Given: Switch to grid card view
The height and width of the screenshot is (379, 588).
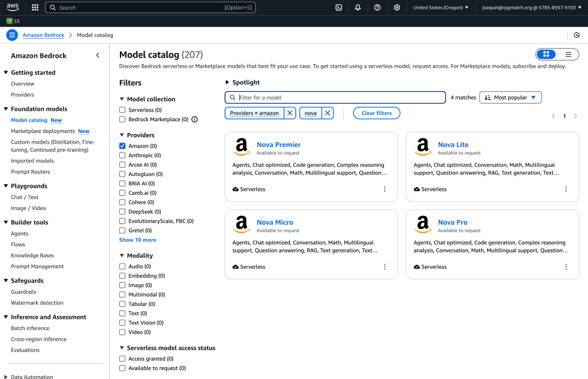Looking at the screenshot, I should pos(546,54).
